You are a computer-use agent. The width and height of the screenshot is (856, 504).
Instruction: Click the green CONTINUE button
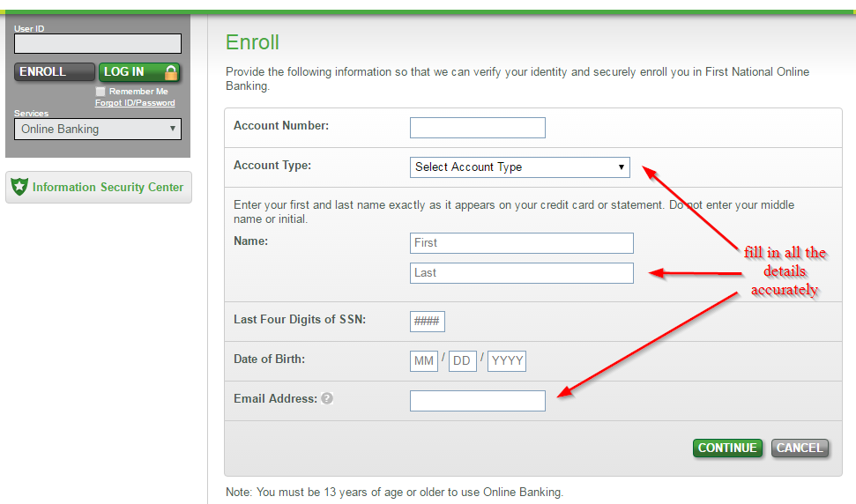click(x=727, y=448)
